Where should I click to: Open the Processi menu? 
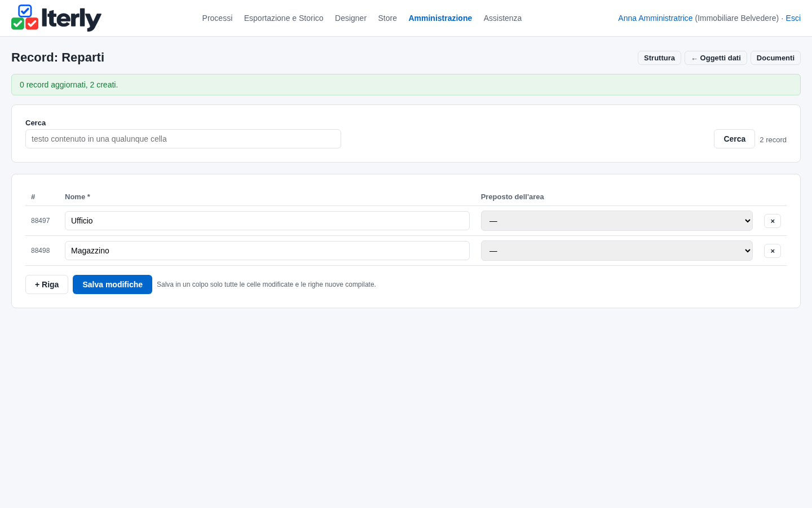[x=217, y=18]
